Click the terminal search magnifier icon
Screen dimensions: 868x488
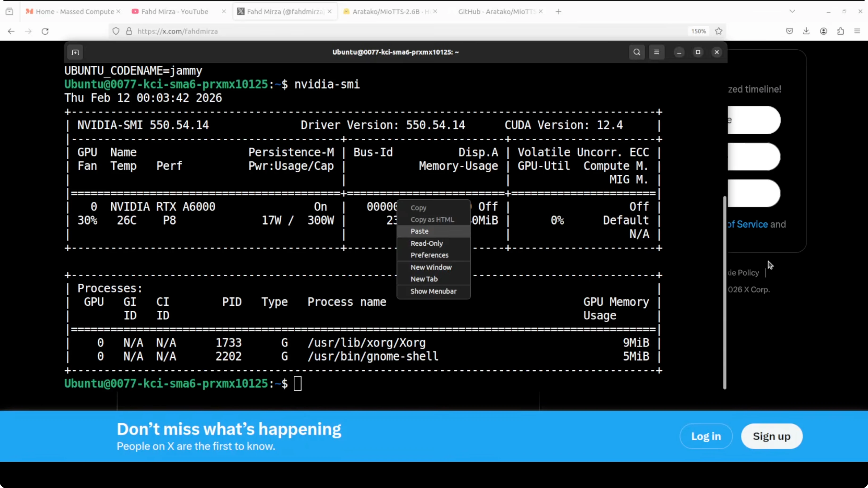tap(637, 52)
